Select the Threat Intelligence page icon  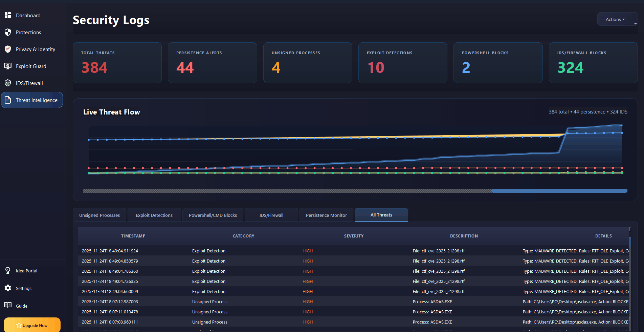point(8,100)
